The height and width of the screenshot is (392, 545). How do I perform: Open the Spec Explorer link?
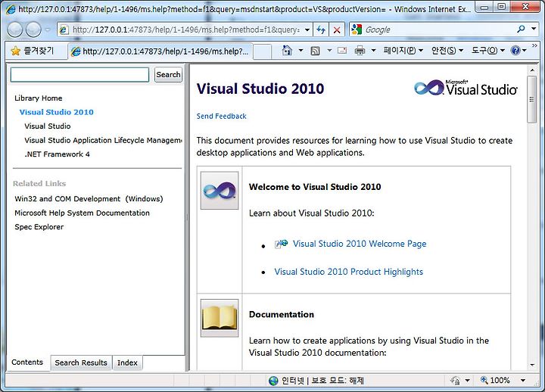click(x=39, y=227)
